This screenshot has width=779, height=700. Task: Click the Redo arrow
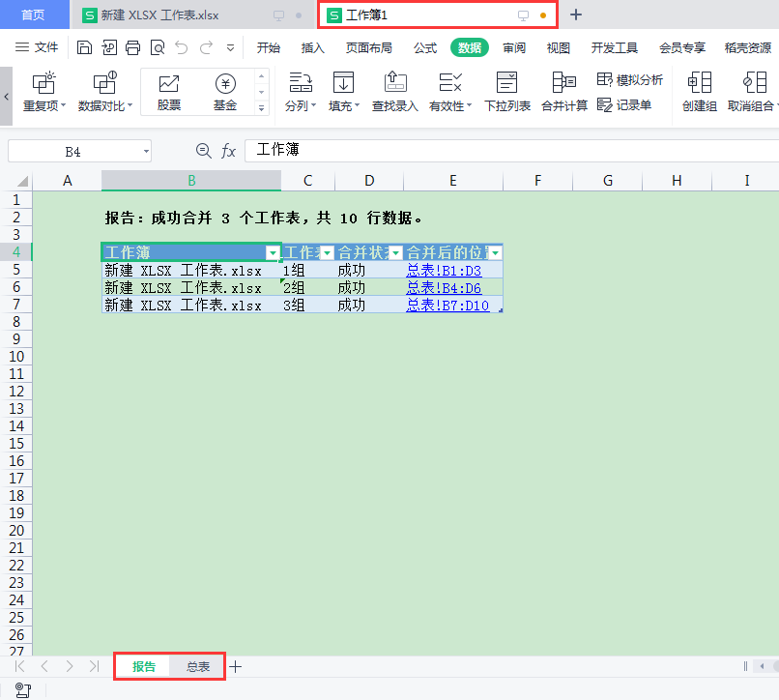[x=206, y=47]
